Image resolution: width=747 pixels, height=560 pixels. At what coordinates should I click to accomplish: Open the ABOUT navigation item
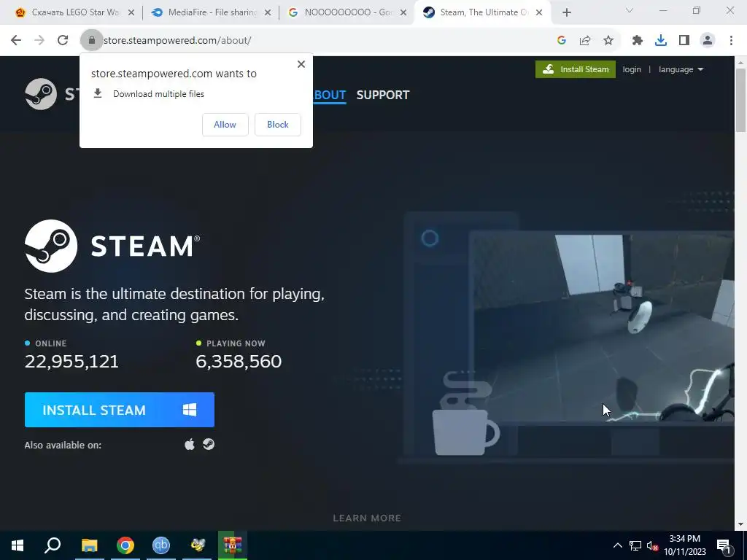(330, 95)
